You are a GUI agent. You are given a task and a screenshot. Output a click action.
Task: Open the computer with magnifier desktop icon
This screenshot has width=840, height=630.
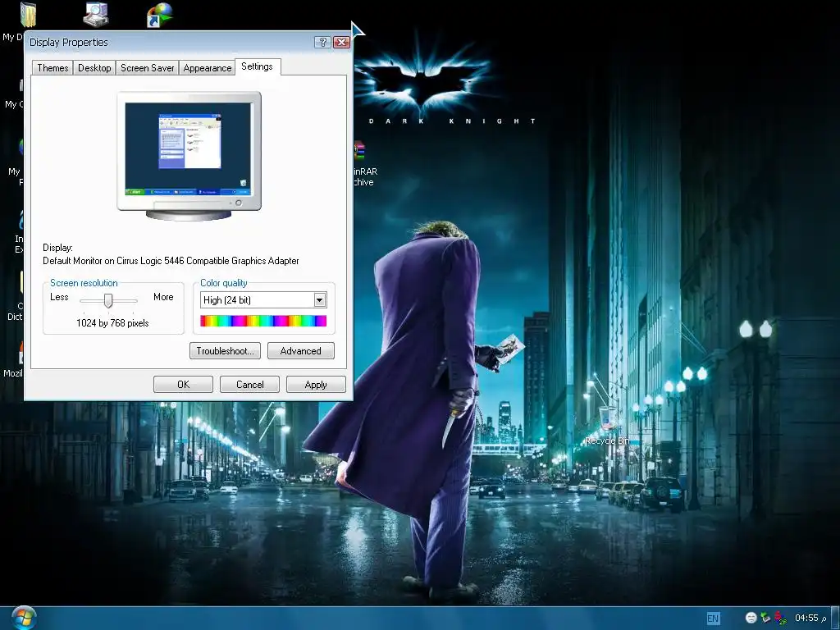coord(96,14)
